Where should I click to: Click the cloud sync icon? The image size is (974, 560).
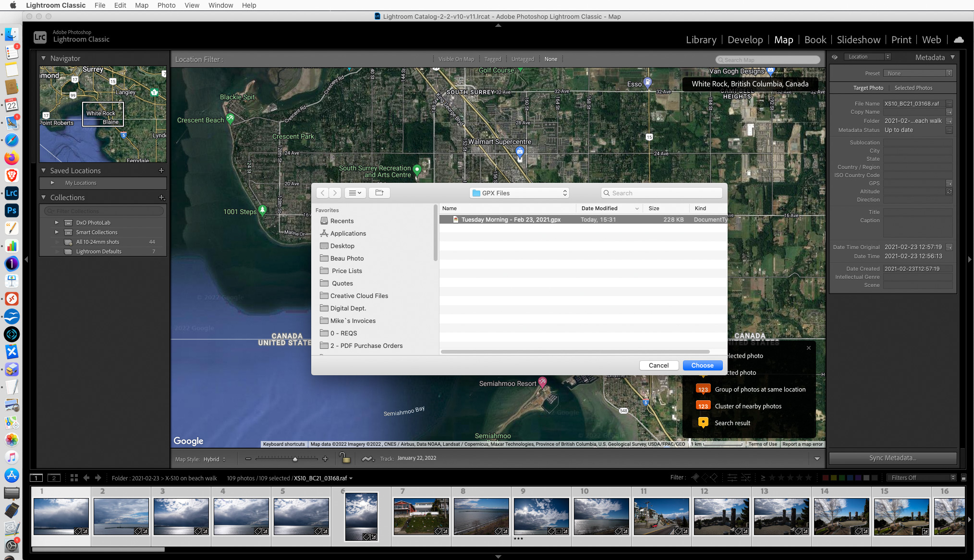pos(959,40)
